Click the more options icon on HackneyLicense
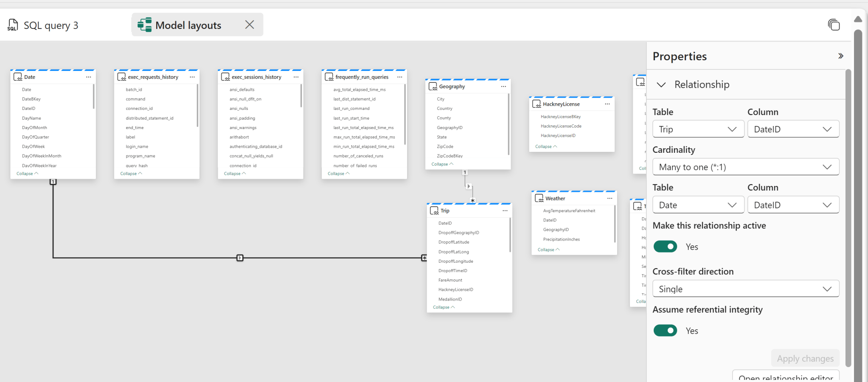The width and height of the screenshot is (868, 382). coord(607,104)
